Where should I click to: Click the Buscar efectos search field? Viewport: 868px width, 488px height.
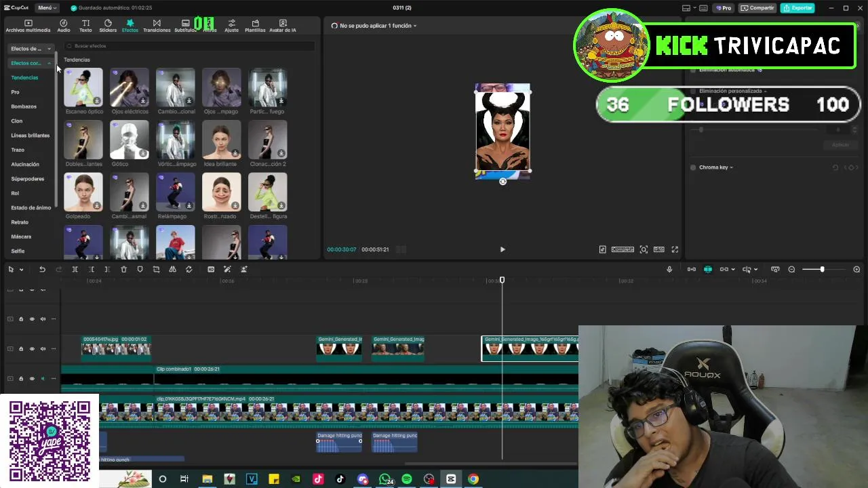pyautogui.click(x=190, y=45)
